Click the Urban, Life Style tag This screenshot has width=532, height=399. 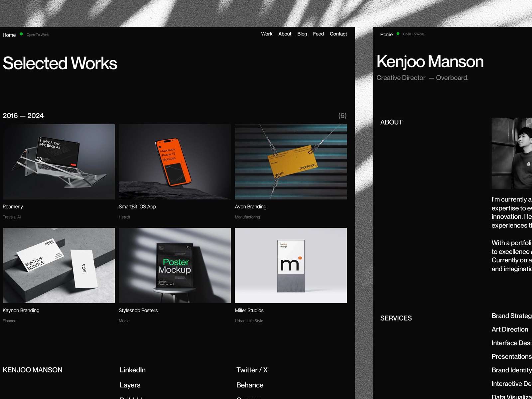coord(249,321)
